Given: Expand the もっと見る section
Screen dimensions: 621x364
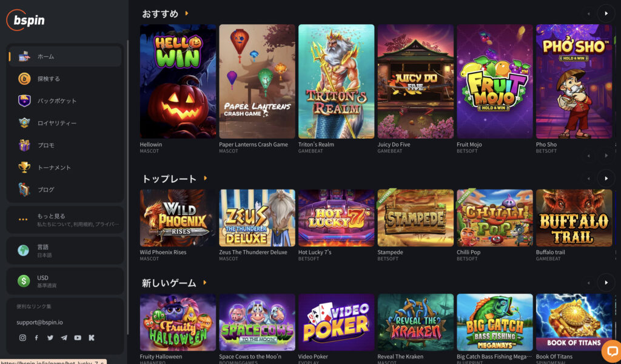Looking at the screenshot, I should tap(65, 220).
